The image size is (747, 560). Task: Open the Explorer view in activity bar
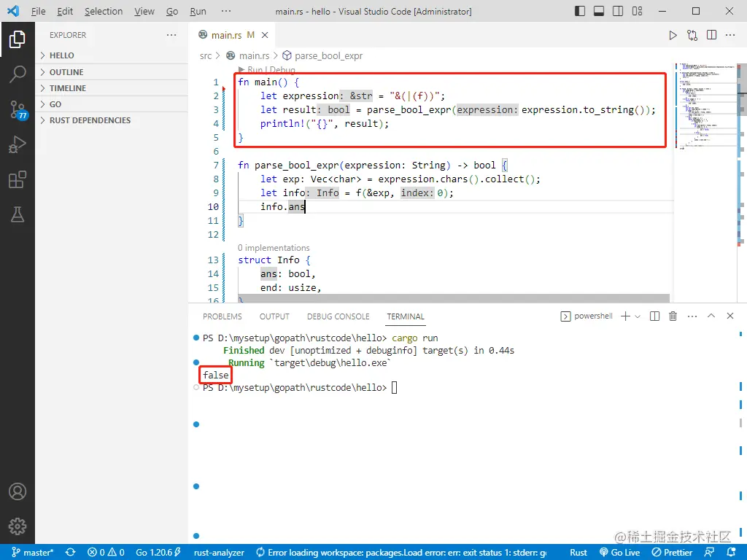point(18,39)
